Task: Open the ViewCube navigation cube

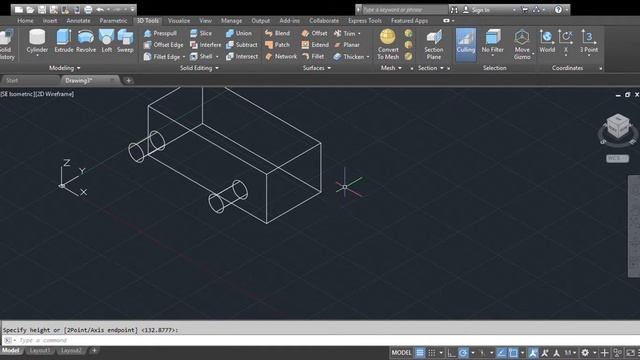Action: point(618,127)
